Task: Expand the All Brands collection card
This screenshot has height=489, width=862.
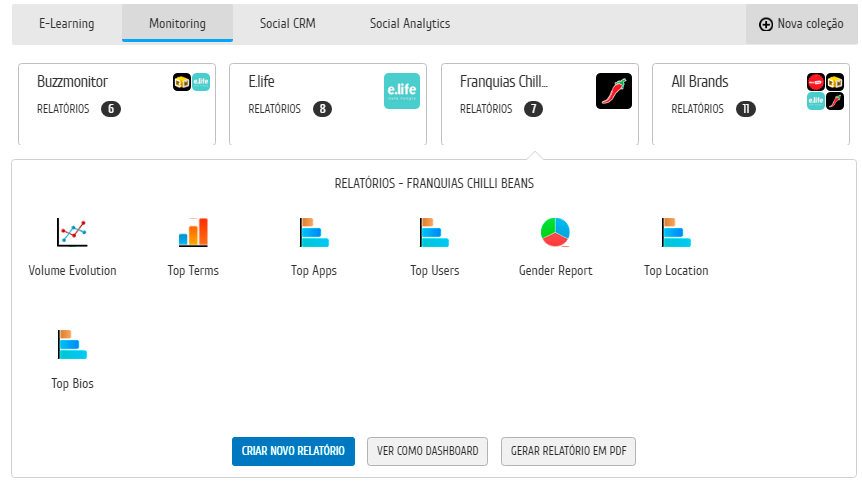Action: (751, 104)
